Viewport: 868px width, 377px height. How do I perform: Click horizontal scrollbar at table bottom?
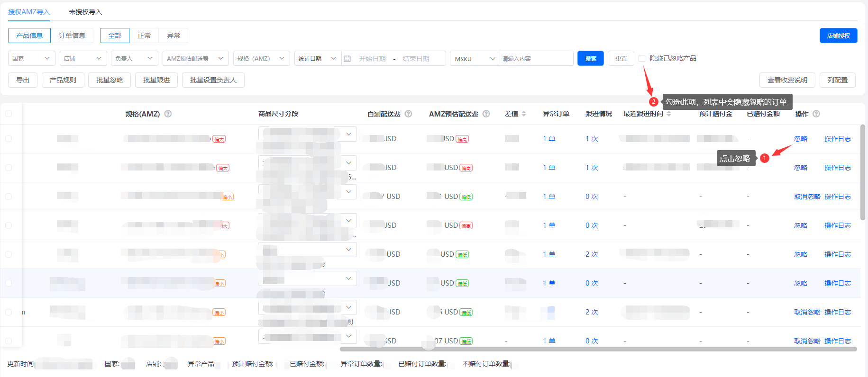pos(598,349)
